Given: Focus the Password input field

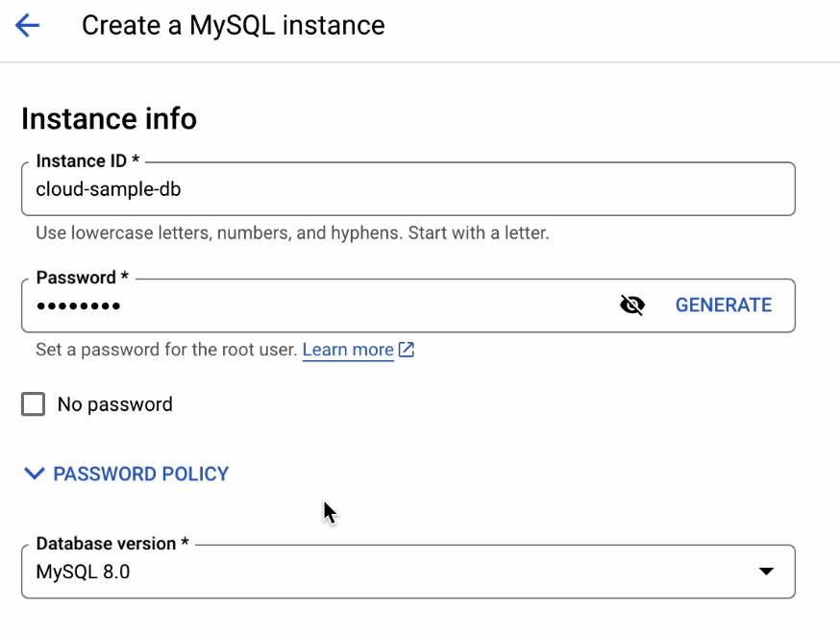Looking at the screenshot, I should pos(317,305).
